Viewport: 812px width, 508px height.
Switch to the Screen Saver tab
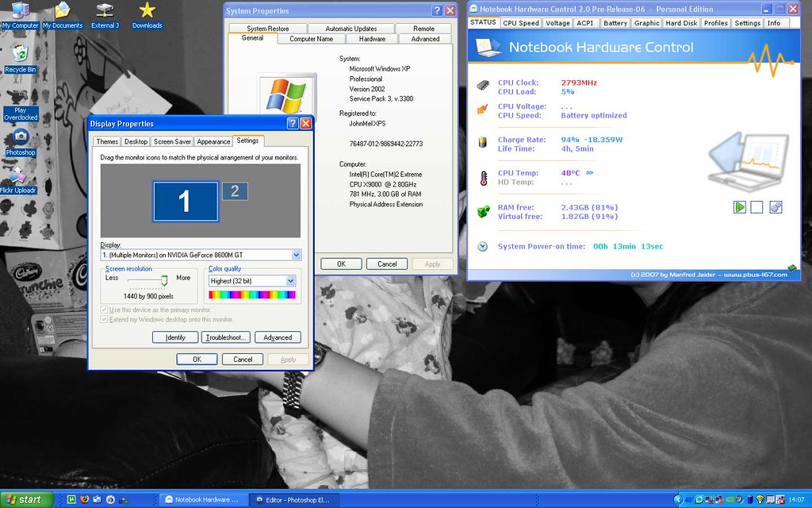coord(172,141)
